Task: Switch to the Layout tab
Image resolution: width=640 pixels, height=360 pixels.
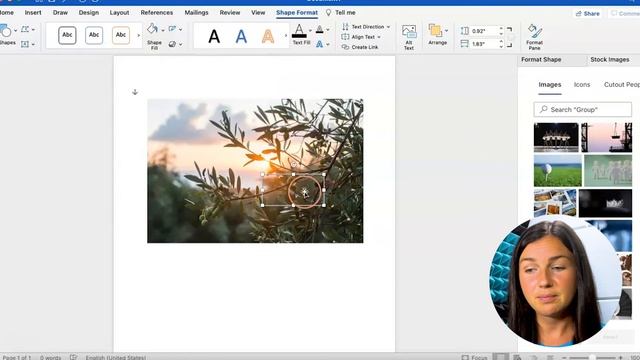Action: coord(119,13)
